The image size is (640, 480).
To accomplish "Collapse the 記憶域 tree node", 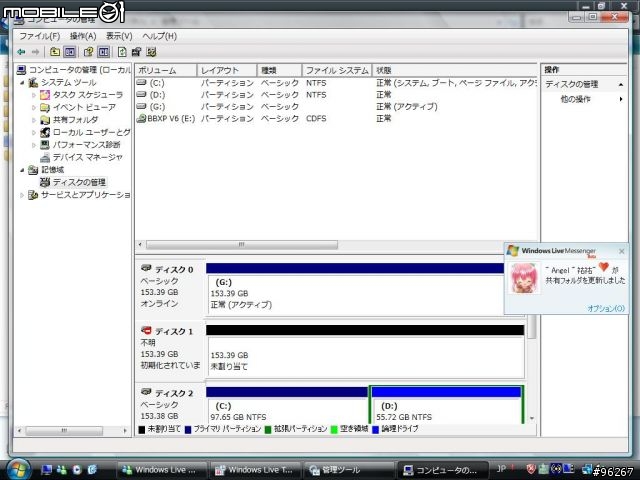I will pyautogui.click(x=22, y=170).
